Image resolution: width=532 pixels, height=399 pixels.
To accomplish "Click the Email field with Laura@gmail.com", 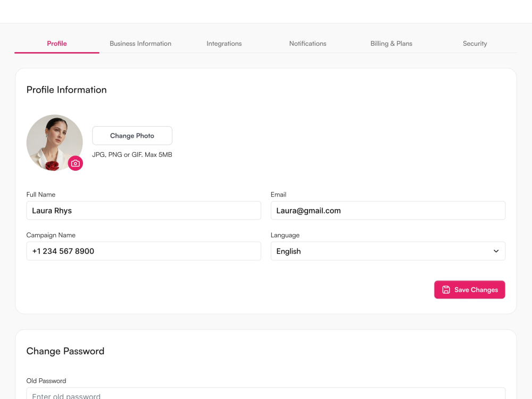I will coord(388,210).
